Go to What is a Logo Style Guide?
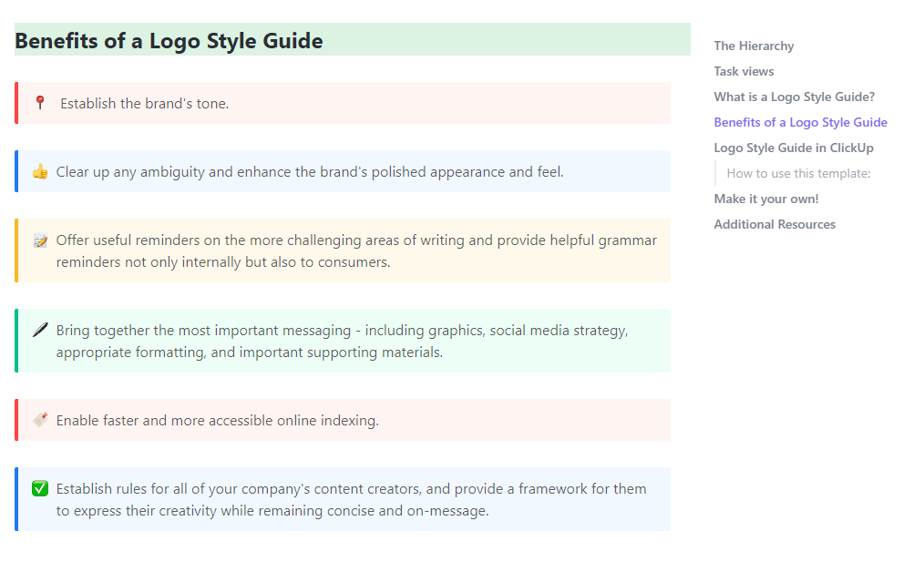This screenshot has height=562, width=924. pos(794,97)
